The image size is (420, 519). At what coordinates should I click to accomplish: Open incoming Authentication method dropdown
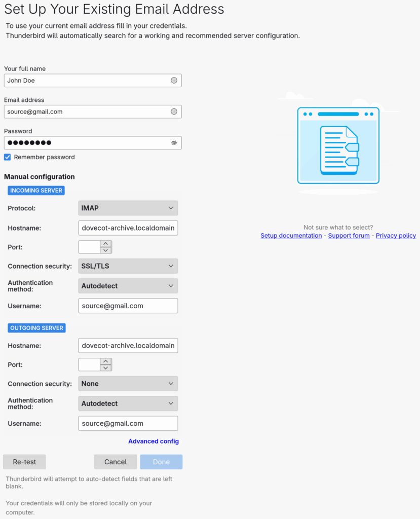pyautogui.click(x=128, y=286)
